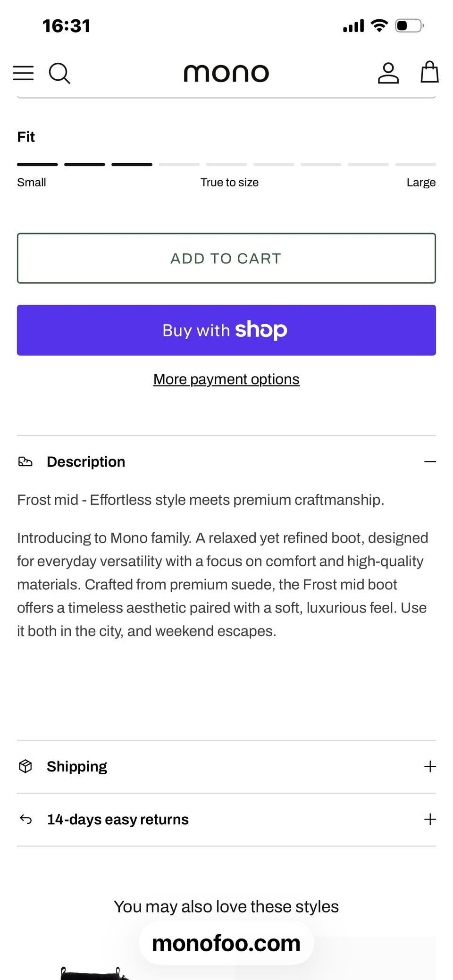Click the last Fit scale segment near Large

(x=415, y=165)
